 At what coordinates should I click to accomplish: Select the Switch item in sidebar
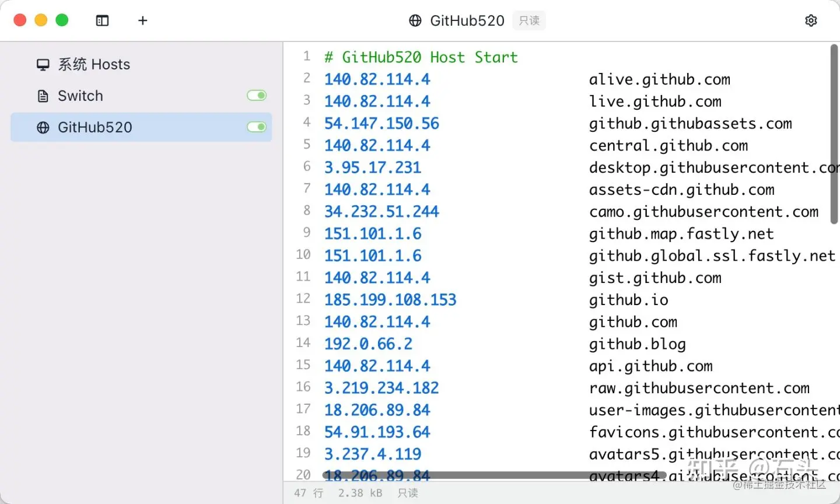(141, 96)
